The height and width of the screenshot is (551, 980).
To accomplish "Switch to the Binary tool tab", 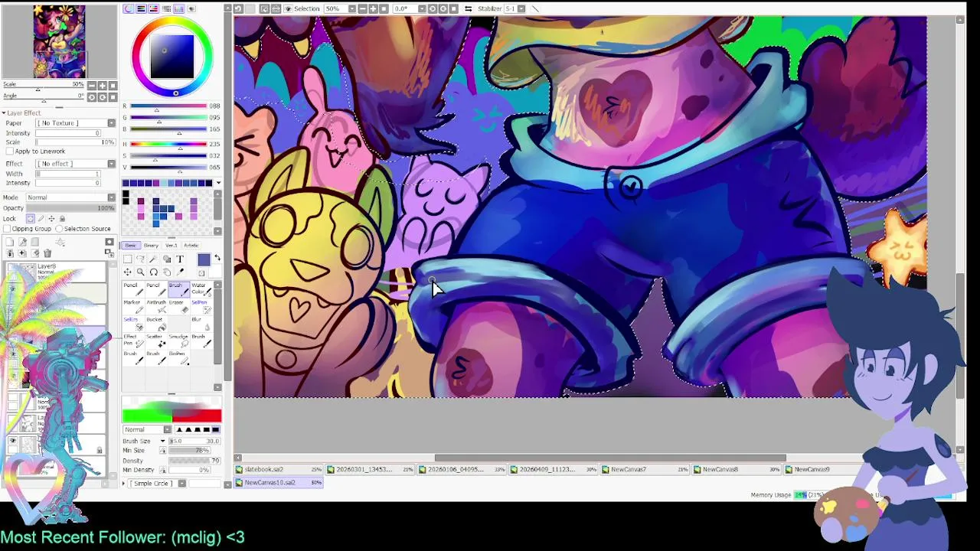I will [151, 246].
